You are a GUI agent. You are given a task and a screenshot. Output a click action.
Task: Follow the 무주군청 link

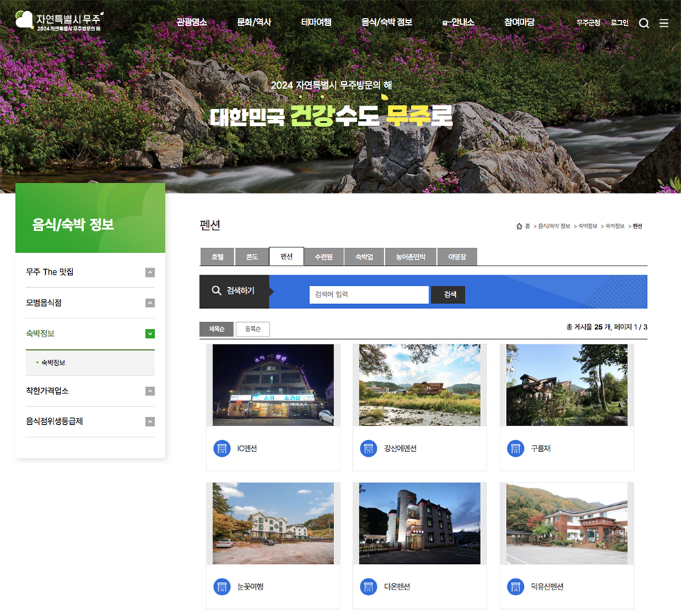[588, 22]
